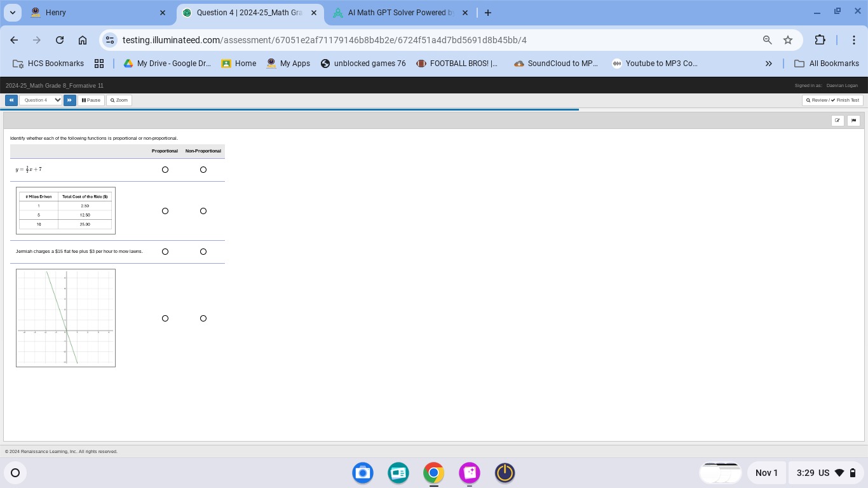
Task: Click the Wi-Fi status icon
Action: (839, 473)
